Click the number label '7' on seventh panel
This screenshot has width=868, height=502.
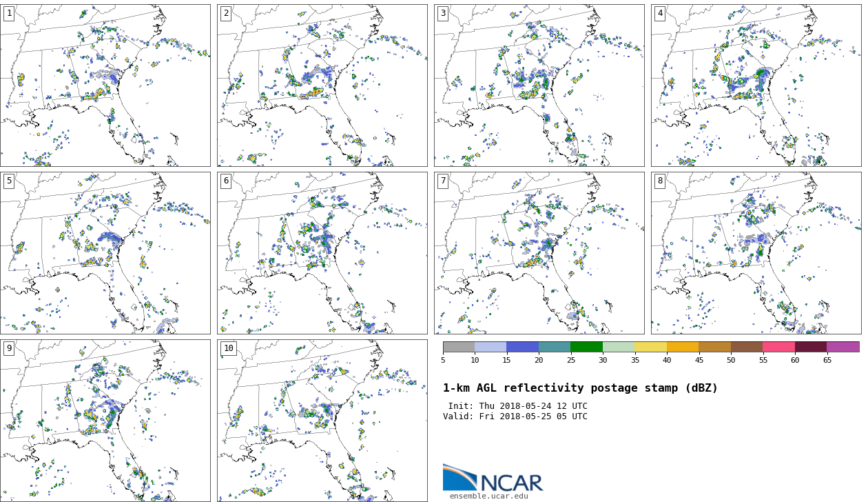[443, 181]
